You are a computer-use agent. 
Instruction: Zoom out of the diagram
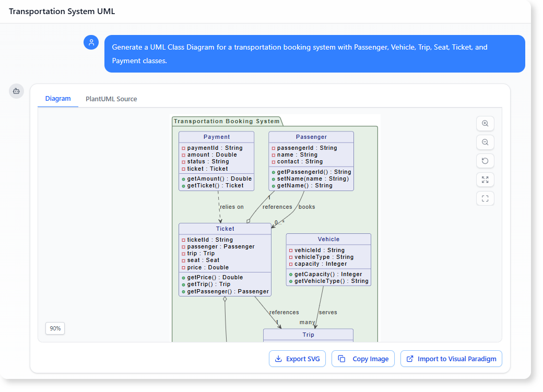pyautogui.click(x=485, y=142)
